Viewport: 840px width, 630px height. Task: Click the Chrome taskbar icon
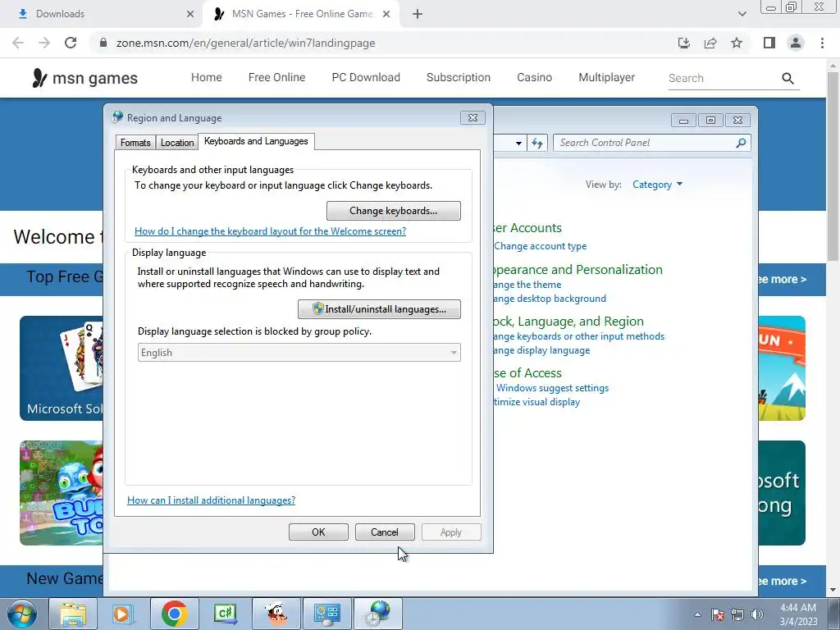click(174, 614)
